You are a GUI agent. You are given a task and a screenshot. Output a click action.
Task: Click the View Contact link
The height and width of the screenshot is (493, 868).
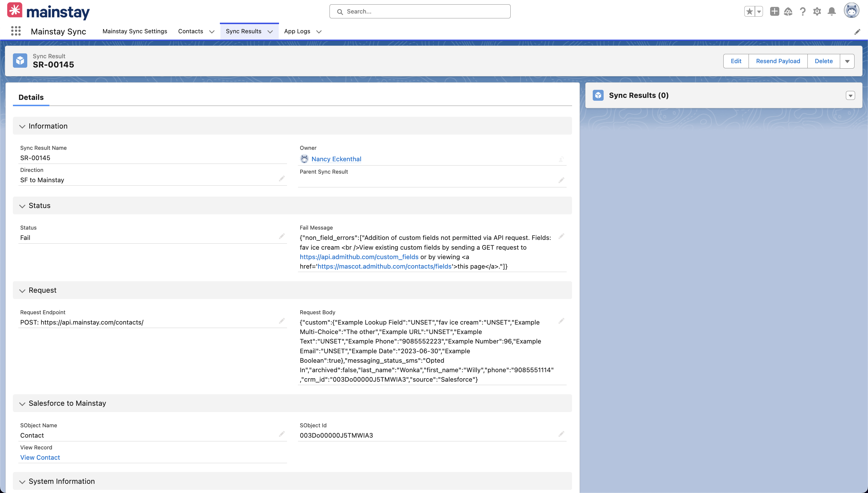point(40,457)
